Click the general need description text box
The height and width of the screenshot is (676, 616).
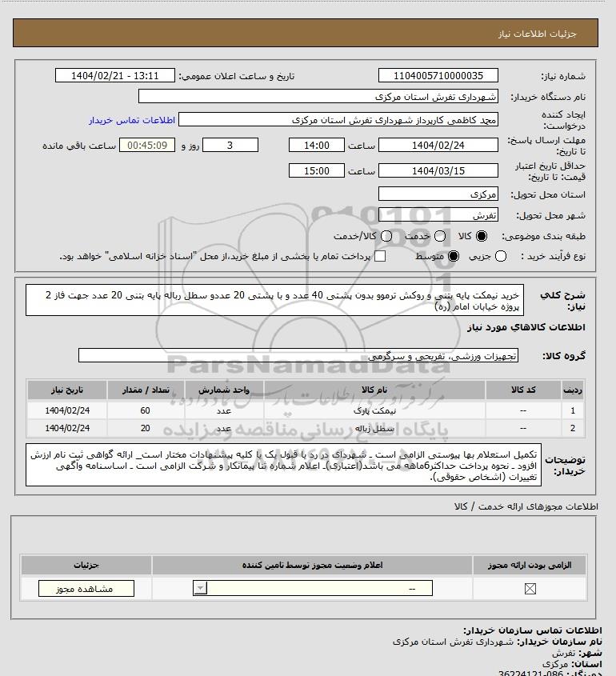(x=274, y=300)
